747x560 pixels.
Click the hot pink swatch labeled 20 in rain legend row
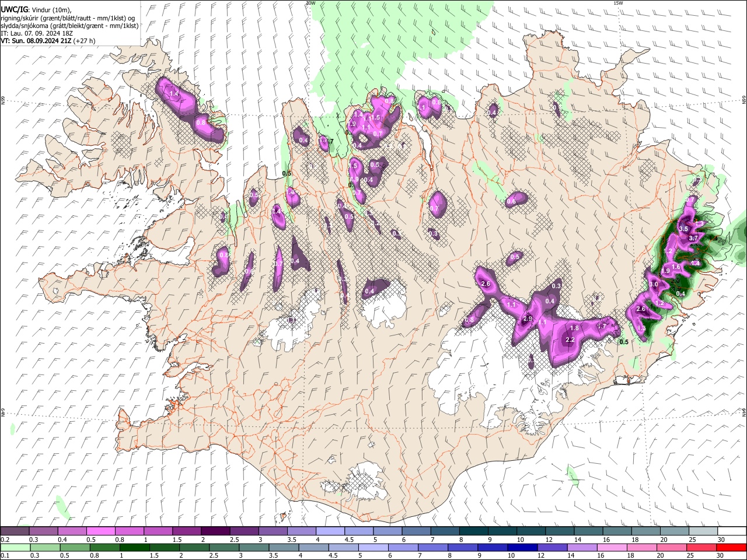[672, 547]
